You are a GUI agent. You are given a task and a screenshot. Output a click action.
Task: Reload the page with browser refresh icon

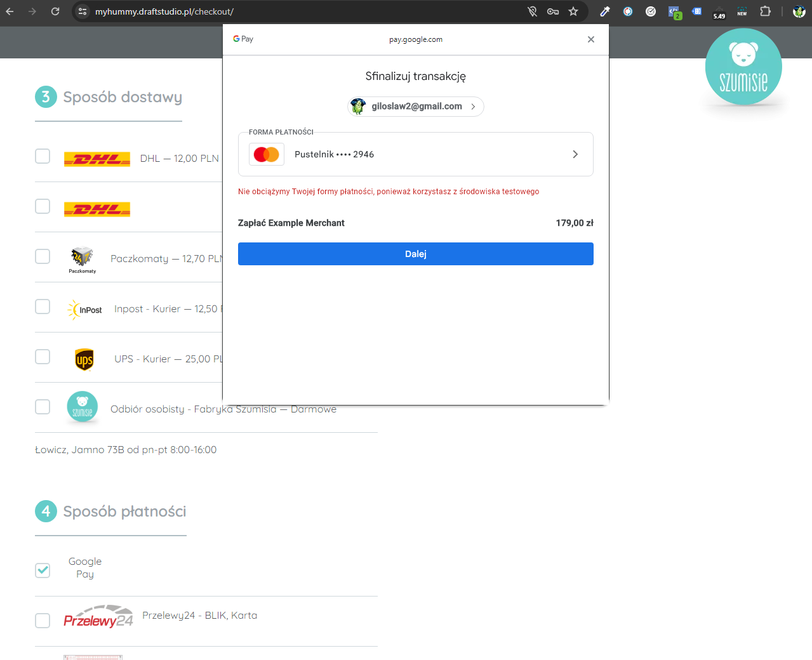[x=55, y=11]
